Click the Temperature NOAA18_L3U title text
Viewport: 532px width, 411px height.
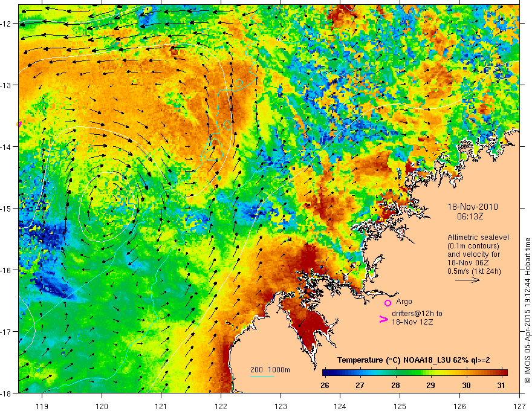coord(414,360)
